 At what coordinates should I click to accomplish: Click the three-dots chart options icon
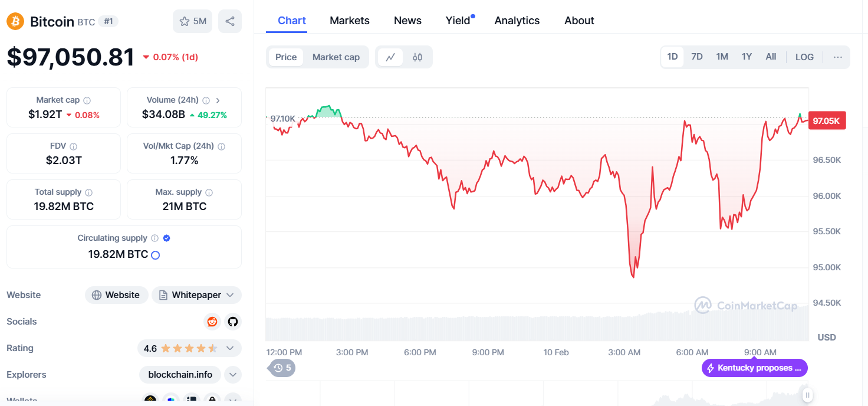[x=838, y=57]
